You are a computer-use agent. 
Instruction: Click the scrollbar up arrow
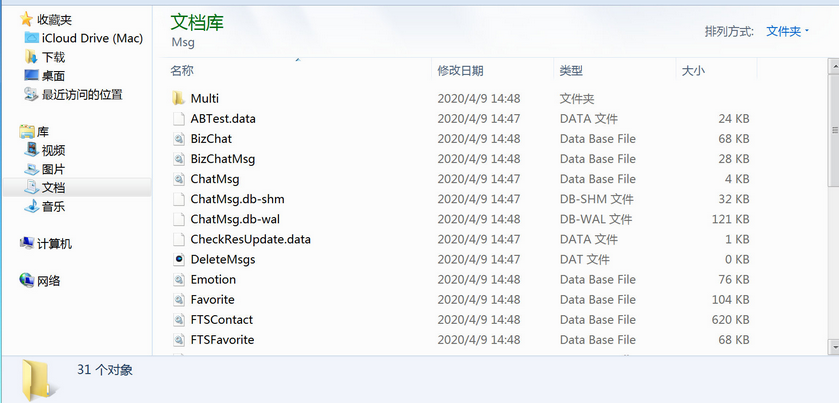click(x=834, y=66)
